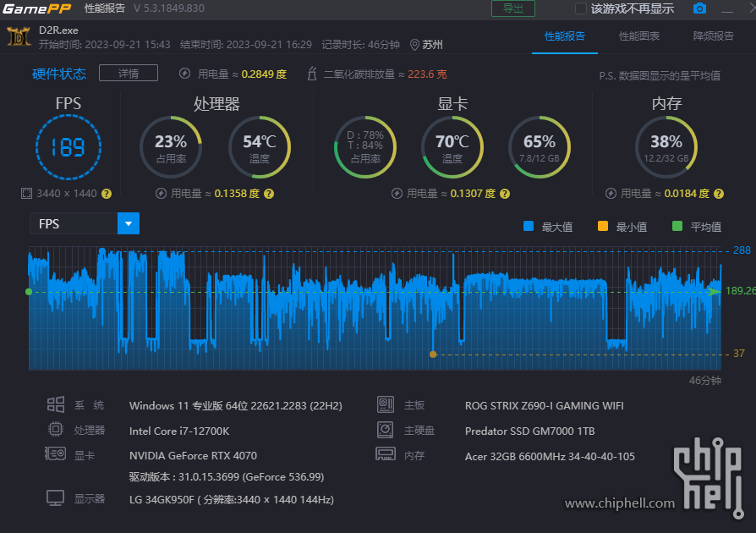This screenshot has width=756, height=533.
Task: Click the 导出 export button
Action: click(513, 8)
